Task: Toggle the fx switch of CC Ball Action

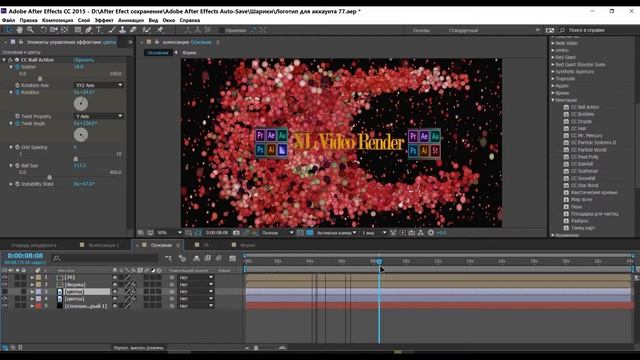Action: (11, 60)
